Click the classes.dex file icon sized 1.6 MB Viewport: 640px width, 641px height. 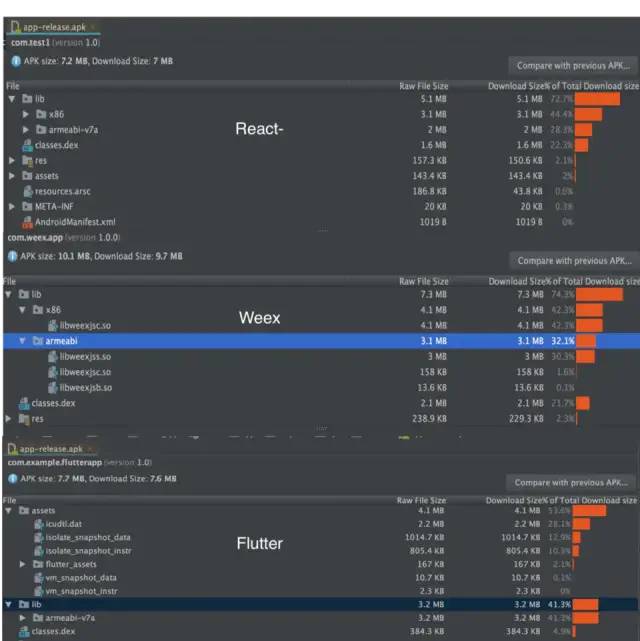(27, 145)
